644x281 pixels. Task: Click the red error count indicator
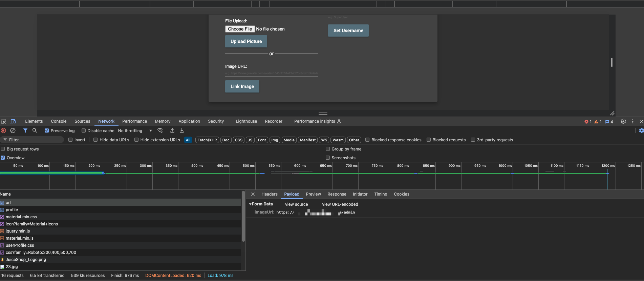pos(588,122)
